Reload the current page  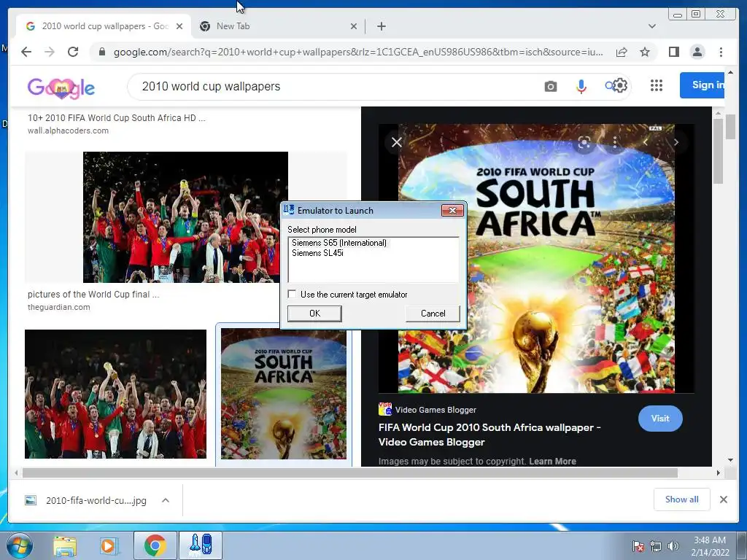72,52
